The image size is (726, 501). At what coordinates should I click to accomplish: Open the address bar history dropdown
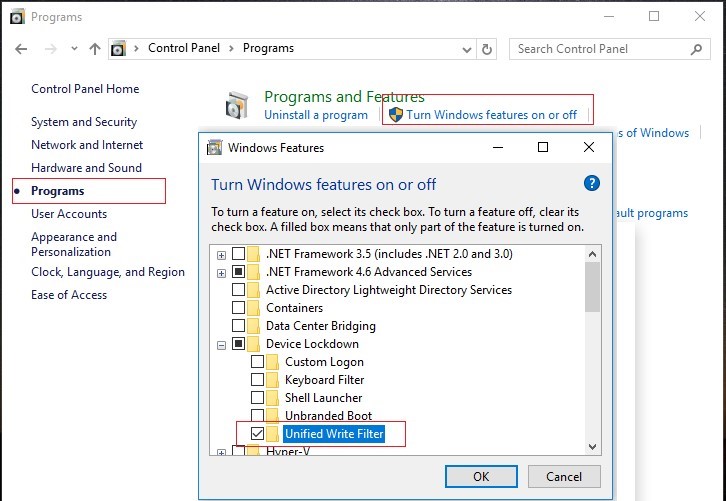click(x=464, y=49)
